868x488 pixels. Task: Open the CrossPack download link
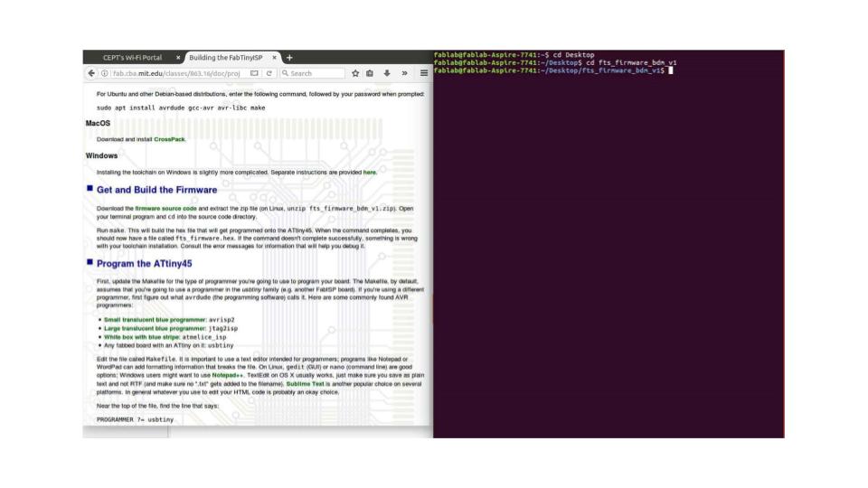coord(169,139)
